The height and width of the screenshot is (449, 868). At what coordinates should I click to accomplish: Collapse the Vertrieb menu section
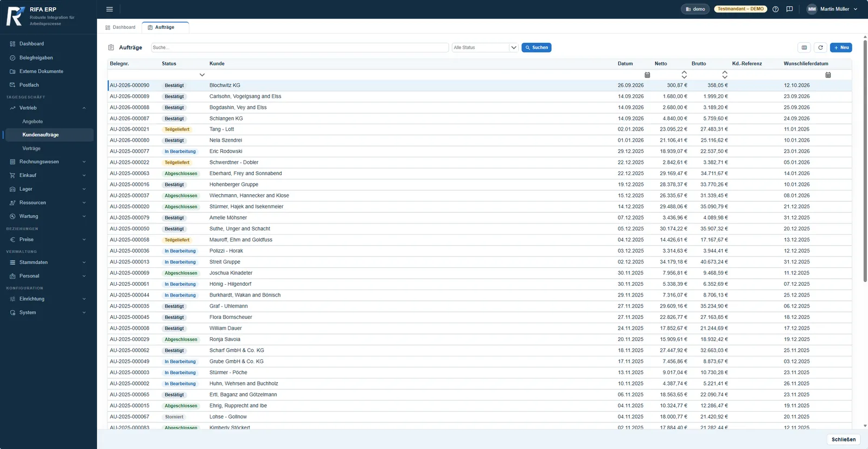(84, 108)
